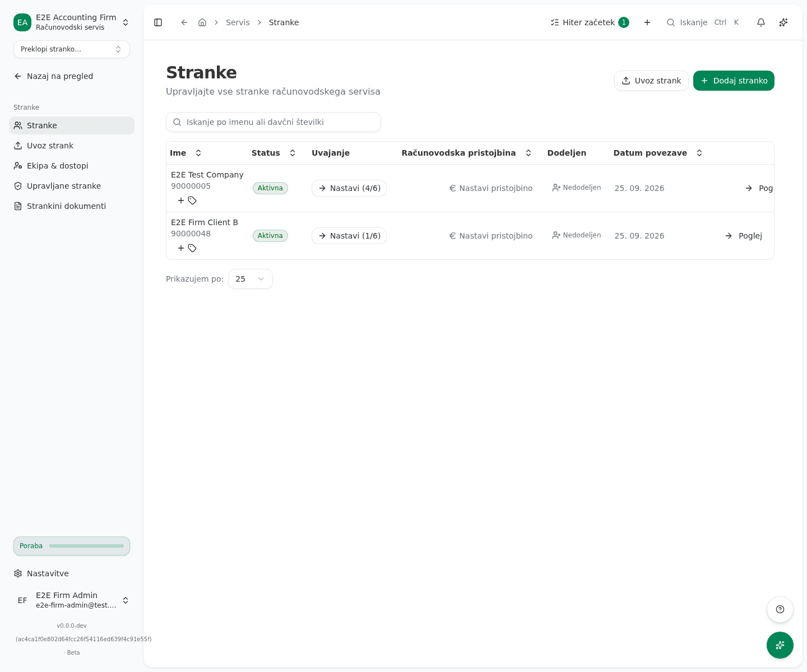Sort by Datum povezave column

[658, 153]
